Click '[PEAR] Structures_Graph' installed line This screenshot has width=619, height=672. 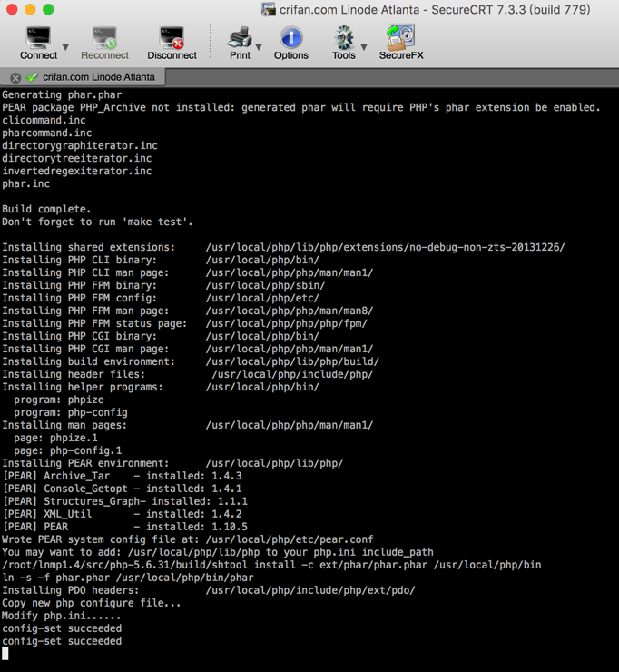(x=124, y=501)
